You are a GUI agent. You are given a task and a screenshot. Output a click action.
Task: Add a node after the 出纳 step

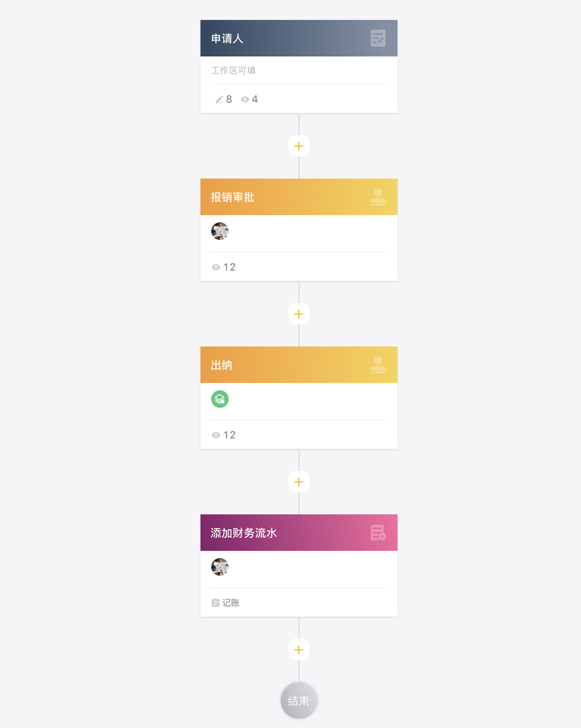pos(299,482)
